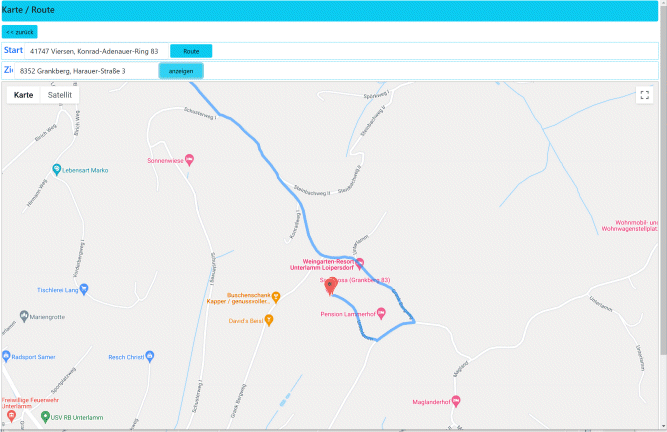Switch map to Satellit view
Viewport: 667px width, 432px height.
click(x=60, y=95)
